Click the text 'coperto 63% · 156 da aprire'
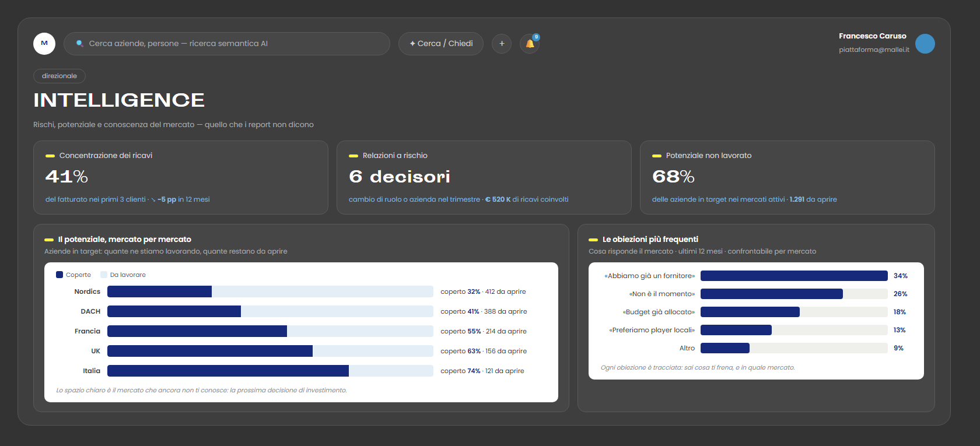The height and width of the screenshot is (446, 980). (484, 351)
